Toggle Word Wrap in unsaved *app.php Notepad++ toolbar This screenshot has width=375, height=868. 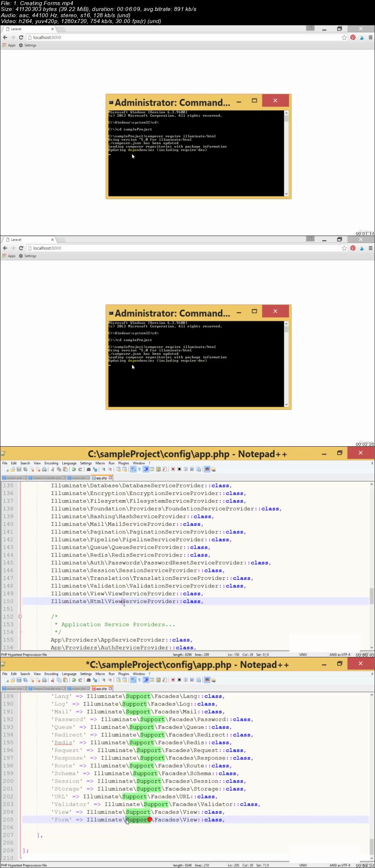(x=133, y=680)
